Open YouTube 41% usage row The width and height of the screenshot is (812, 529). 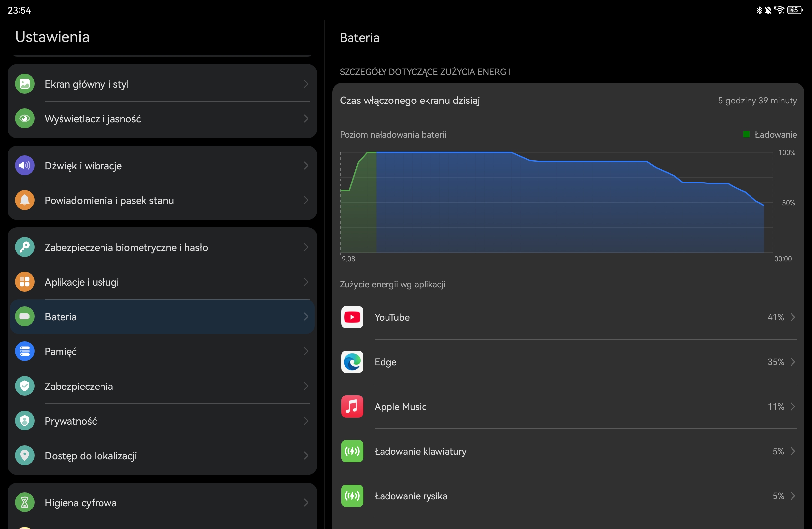coord(568,317)
